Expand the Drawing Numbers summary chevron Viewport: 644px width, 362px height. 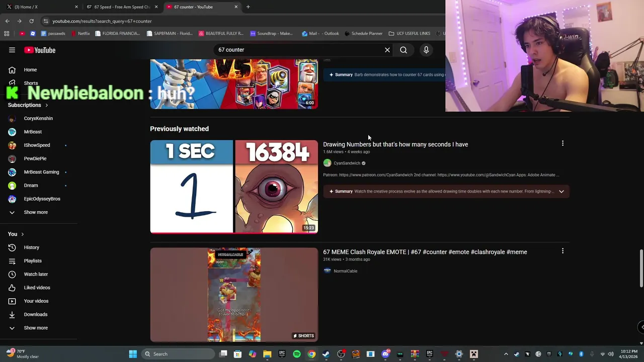point(561,191)
